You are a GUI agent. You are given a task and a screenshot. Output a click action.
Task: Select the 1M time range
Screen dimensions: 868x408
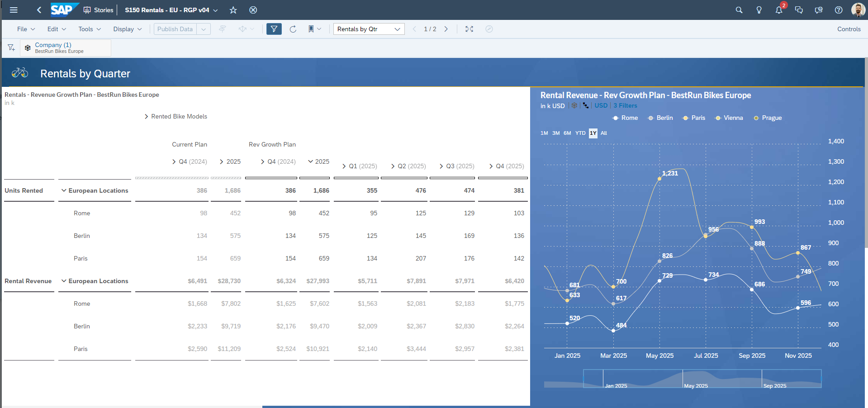tap(544, 133)
